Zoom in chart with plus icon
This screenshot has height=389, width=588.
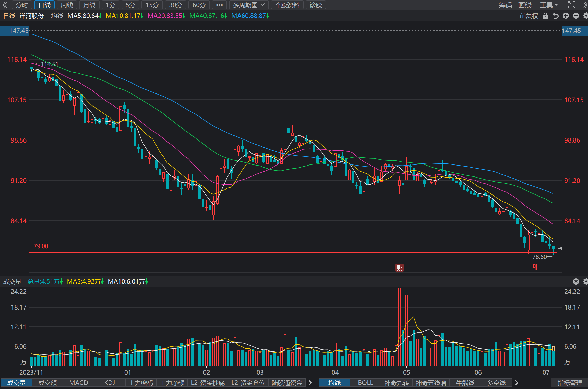[x=566, y=16]
